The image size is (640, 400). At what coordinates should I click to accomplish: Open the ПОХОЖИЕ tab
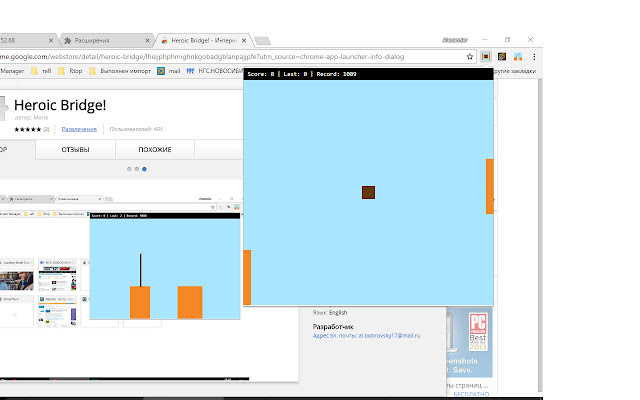[155, 150]
